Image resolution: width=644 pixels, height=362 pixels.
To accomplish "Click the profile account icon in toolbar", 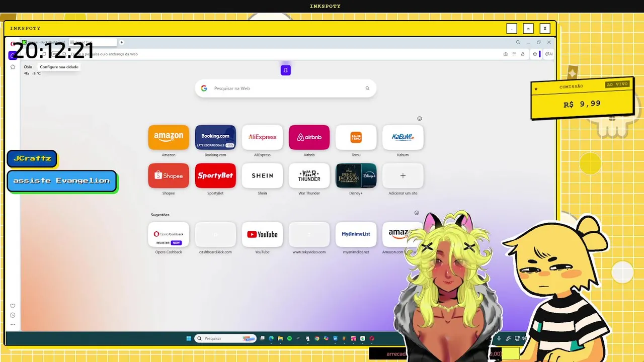I will pyautogui.click(x=523, y=54).
